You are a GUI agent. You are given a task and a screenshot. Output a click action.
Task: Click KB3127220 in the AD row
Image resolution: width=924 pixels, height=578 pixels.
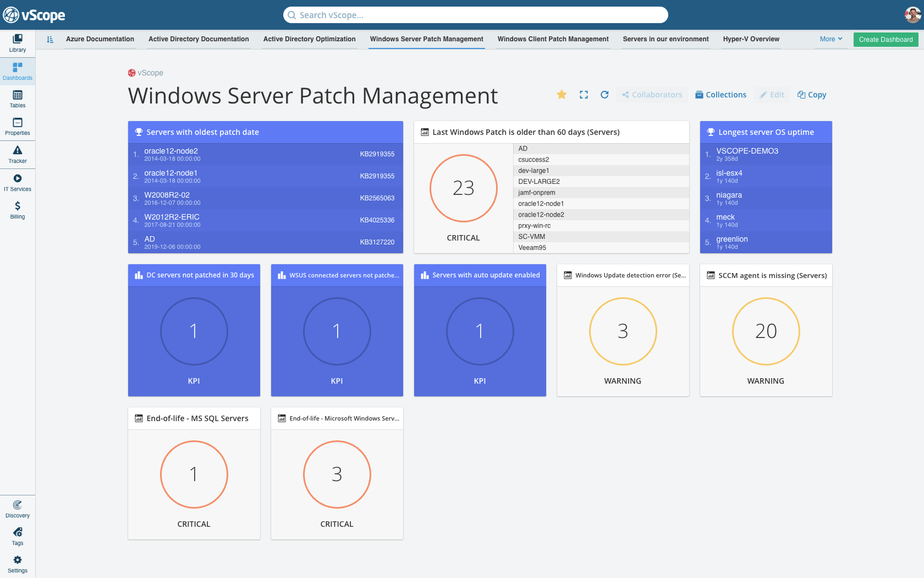(x=377, y=242)
